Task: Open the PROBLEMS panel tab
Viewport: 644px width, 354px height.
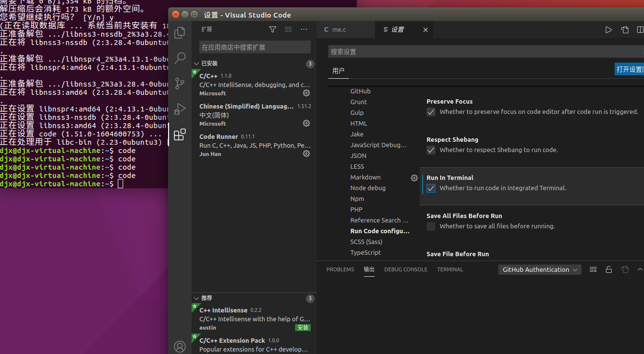Action: pyautogui.click(x=340, y=269)
